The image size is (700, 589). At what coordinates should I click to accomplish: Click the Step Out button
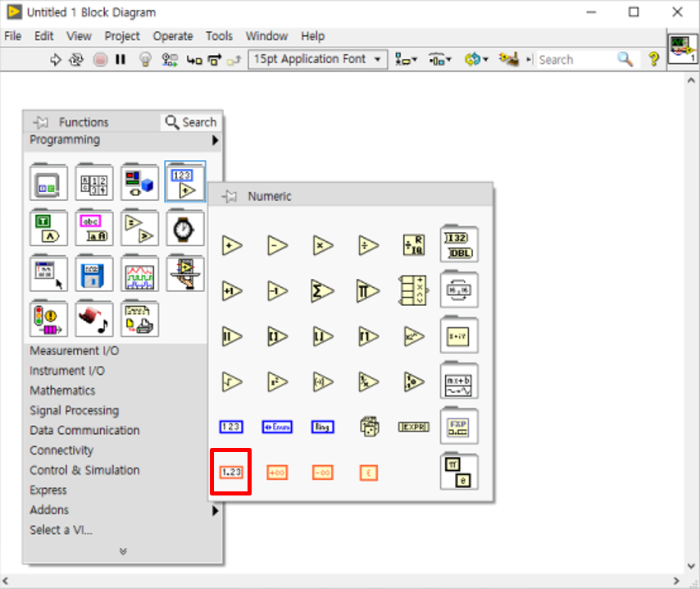click(x=234, y=59)
